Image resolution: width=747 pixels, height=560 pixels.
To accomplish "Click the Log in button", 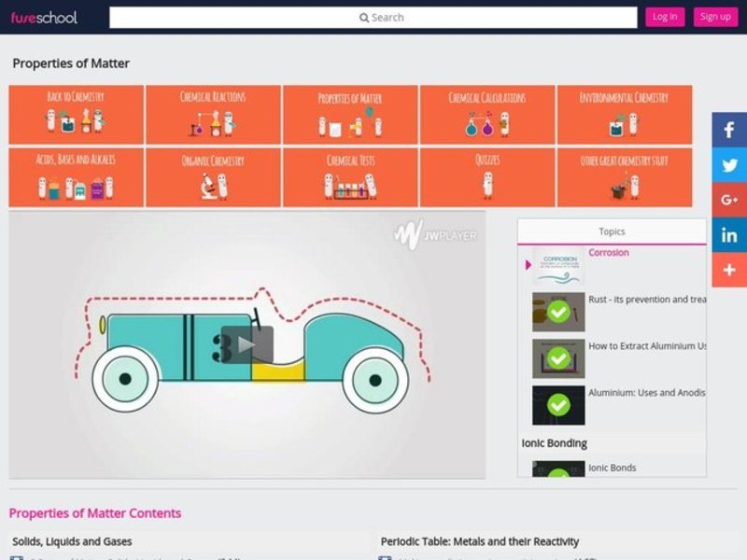I will 665,17.
